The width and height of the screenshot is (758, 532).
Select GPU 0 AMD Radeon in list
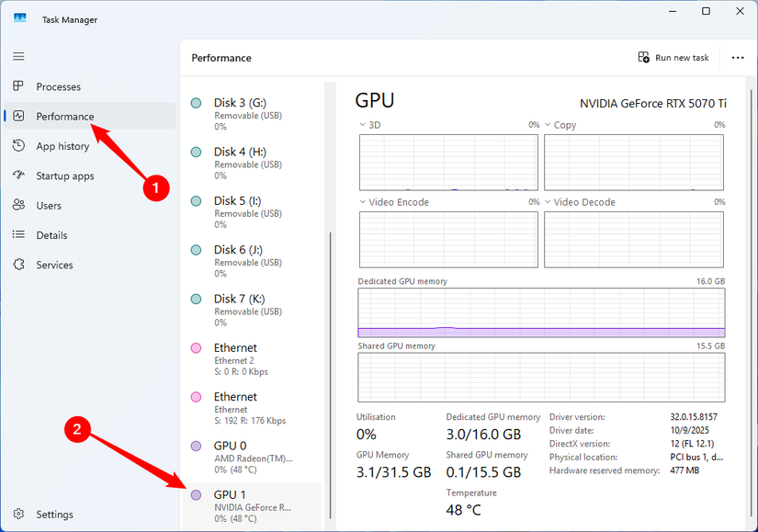pos(248,457)
